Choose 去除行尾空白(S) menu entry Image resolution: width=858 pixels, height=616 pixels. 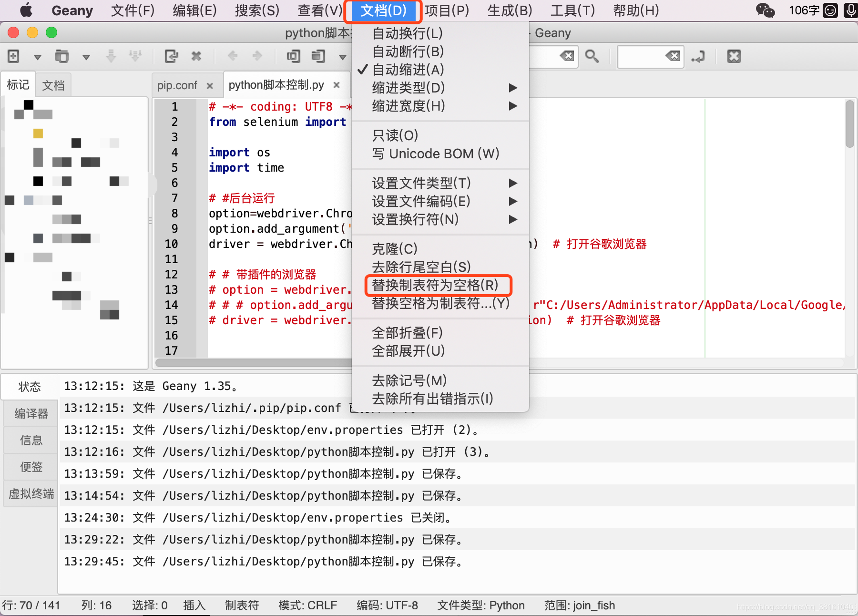click(440, 267)
